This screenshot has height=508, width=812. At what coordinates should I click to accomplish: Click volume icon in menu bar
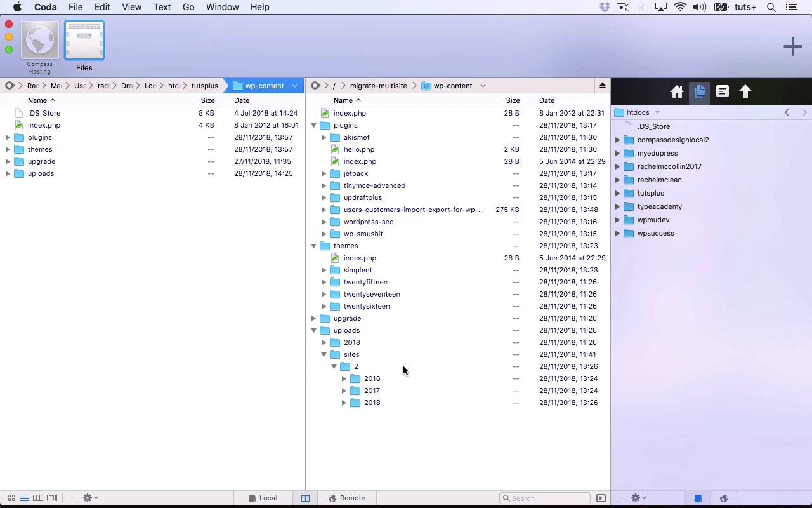(700, 7)
